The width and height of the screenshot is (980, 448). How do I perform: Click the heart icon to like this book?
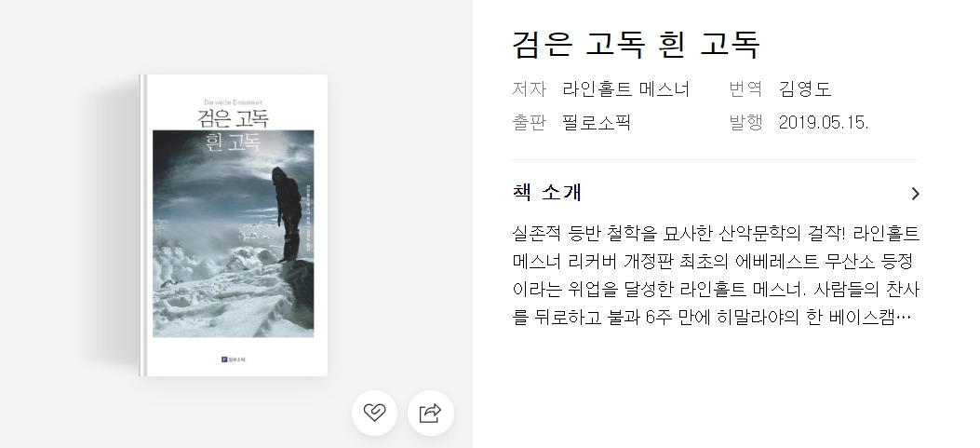[374, 413]
